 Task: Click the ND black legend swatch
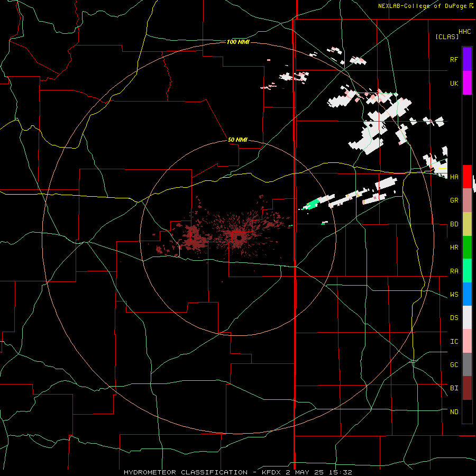(467, 411)
